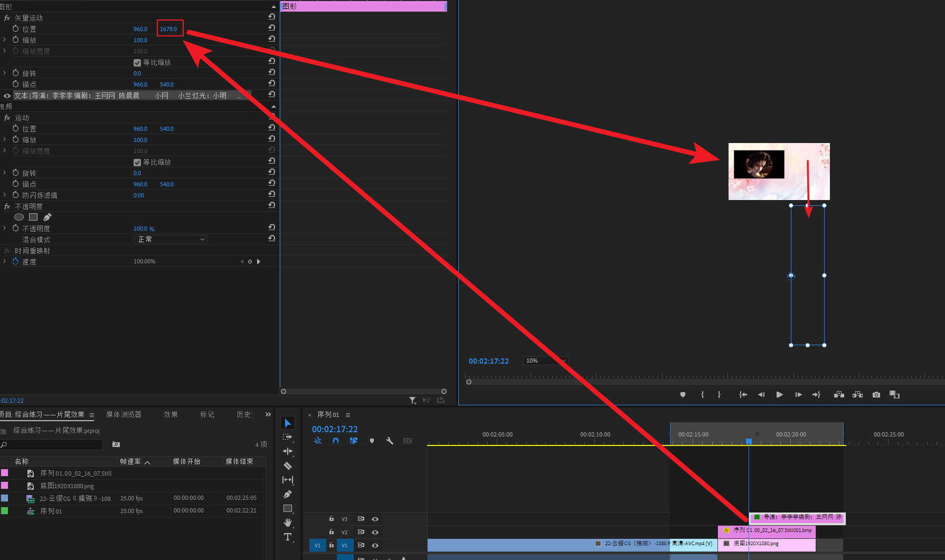Click the 帧速率 column header
This screenshot has height=560, width=945.
click(x=131, y=461)
